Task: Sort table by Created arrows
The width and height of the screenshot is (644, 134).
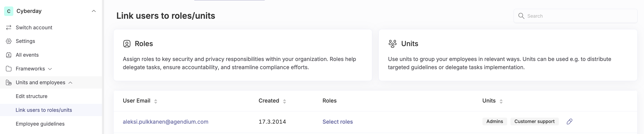Action: coord(284,101)
